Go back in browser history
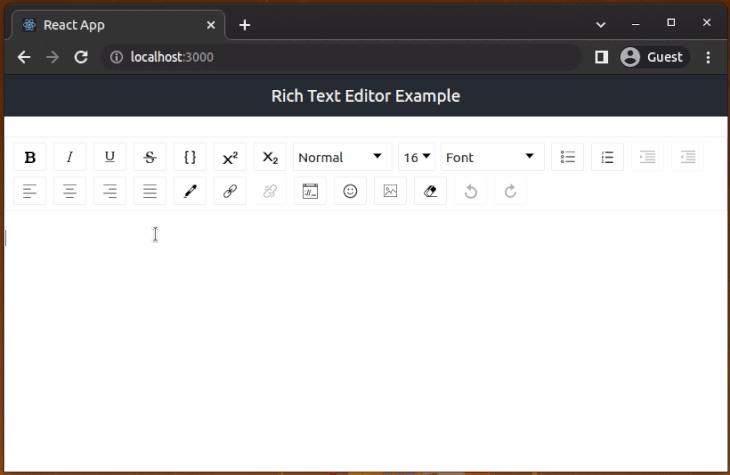 [24, 57]
